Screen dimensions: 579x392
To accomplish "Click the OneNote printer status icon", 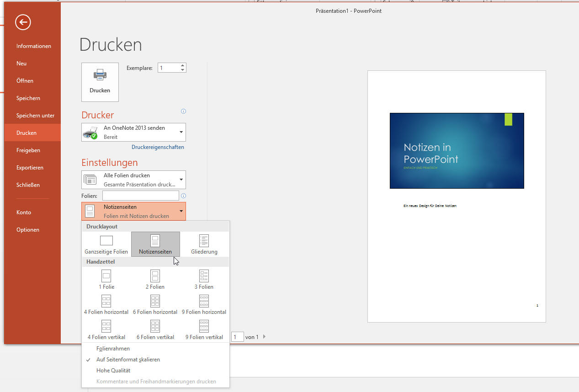I will click(90, 132).
